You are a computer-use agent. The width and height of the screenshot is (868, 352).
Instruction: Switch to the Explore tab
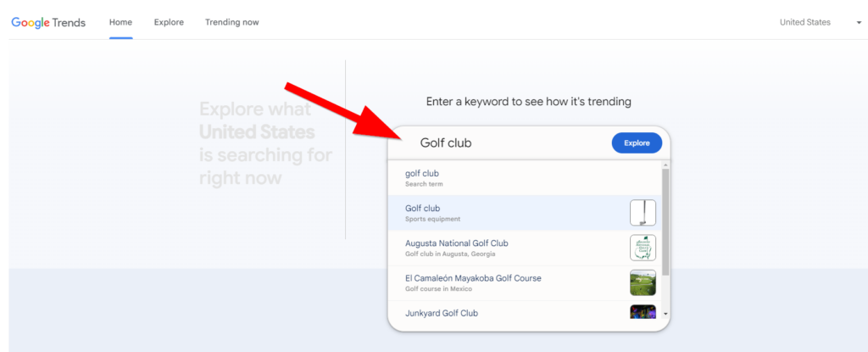[x=169, y=22]
